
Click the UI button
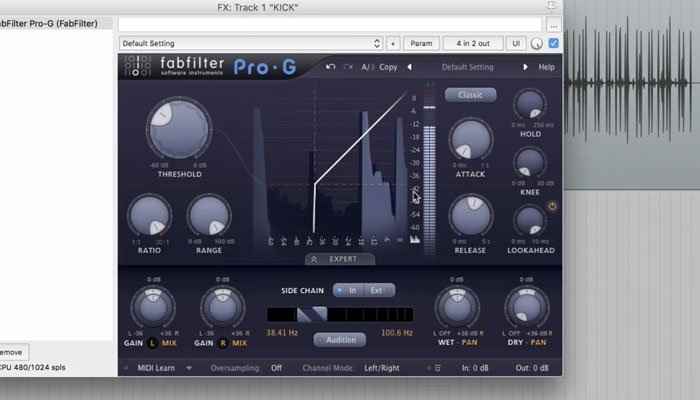[516, 43]
